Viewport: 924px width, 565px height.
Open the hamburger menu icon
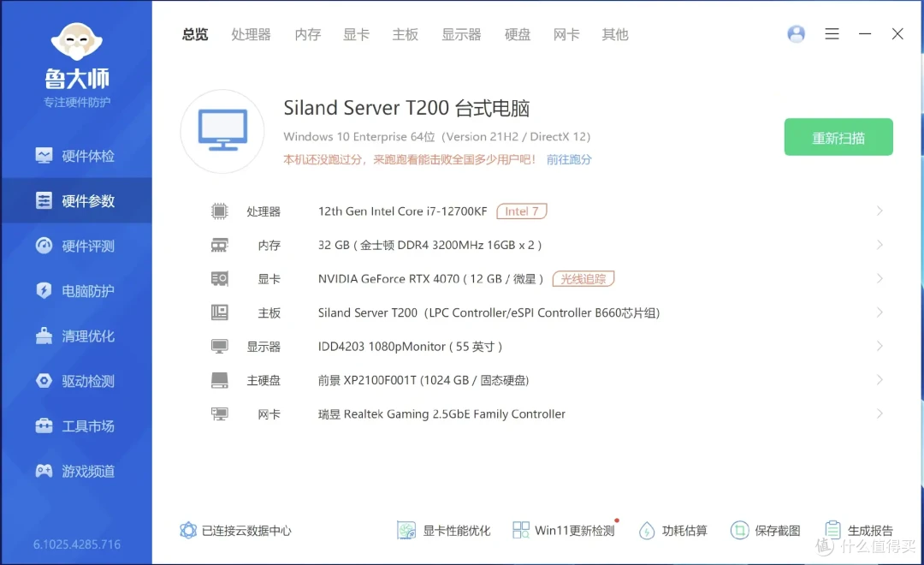tap(832, 34)
